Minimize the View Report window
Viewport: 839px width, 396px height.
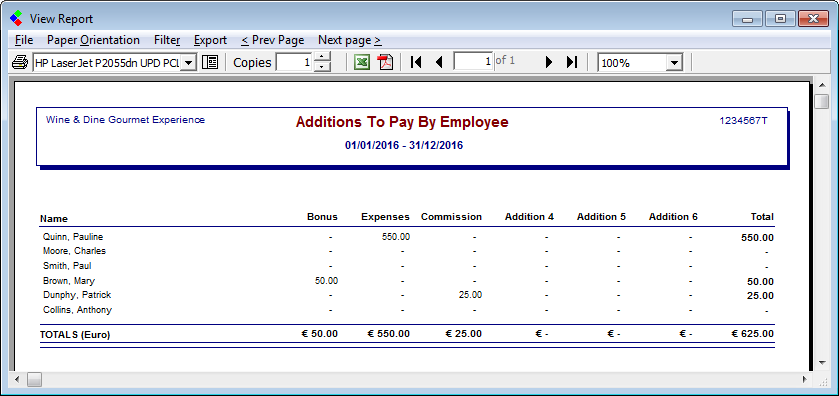pyautogui.click(x=748, y=19)
